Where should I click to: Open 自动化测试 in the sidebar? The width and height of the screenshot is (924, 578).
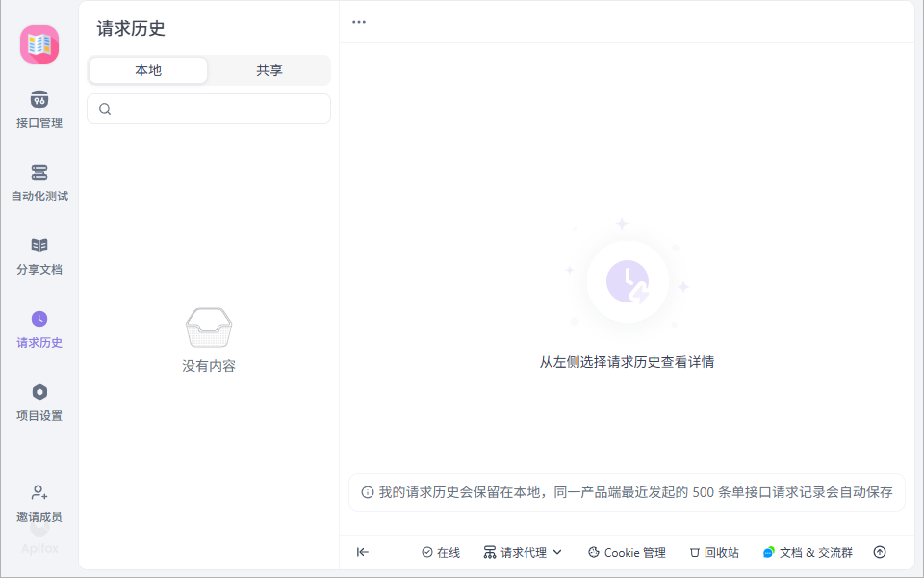(x=39, y=183)
